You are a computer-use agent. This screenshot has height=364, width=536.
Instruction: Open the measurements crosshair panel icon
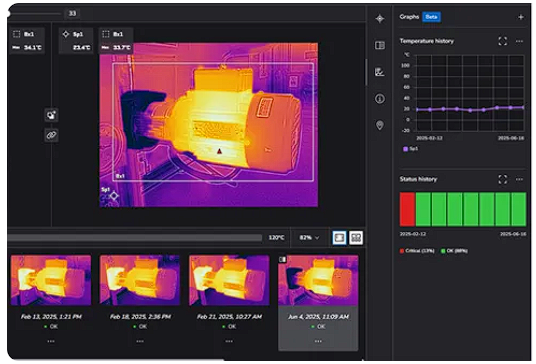point(380,18)
